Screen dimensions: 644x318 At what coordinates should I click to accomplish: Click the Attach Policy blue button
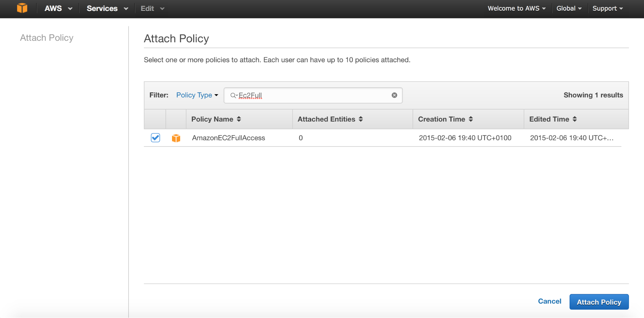(599, 302)
